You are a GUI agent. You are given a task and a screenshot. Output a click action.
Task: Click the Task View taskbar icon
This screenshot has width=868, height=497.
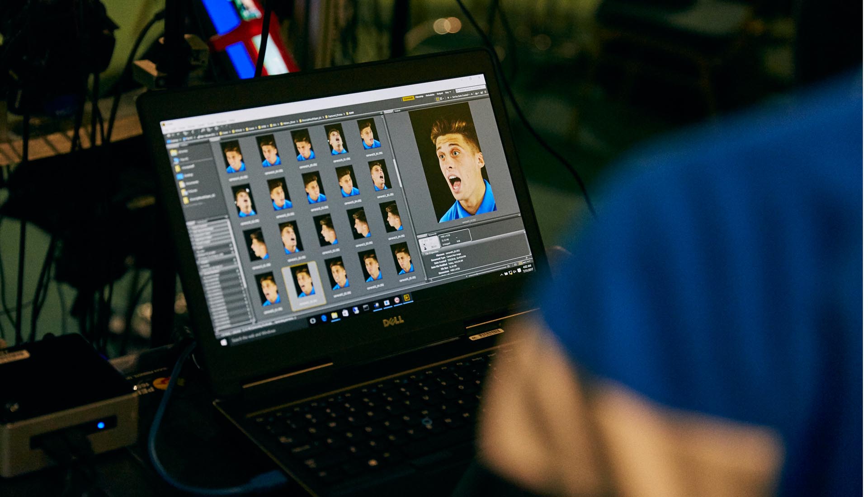313,321
